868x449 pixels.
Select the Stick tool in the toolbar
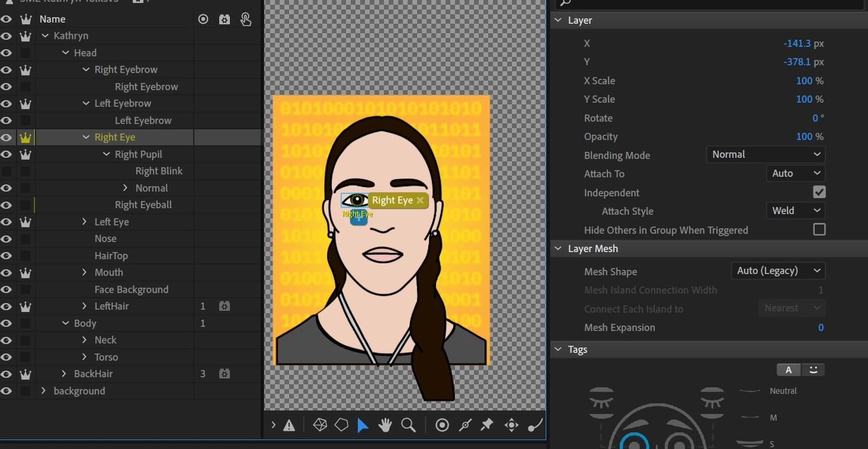(x=465, y=425)
